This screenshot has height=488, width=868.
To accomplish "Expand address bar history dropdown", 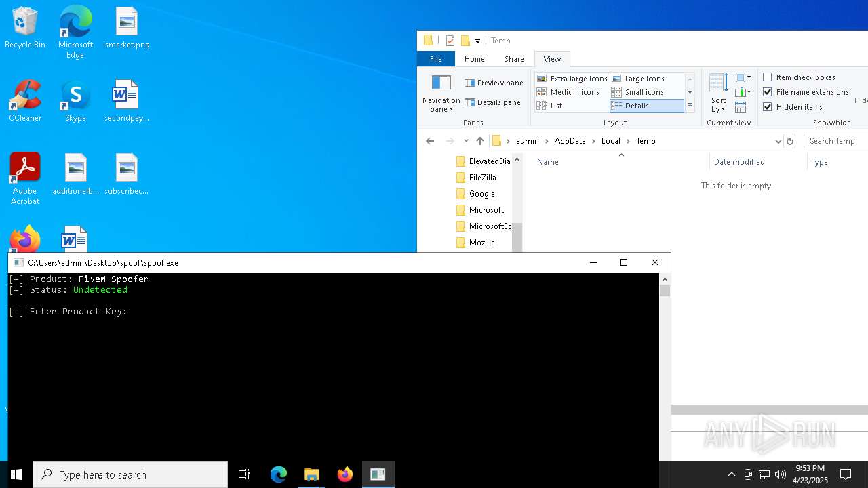I will pos(778,141).
